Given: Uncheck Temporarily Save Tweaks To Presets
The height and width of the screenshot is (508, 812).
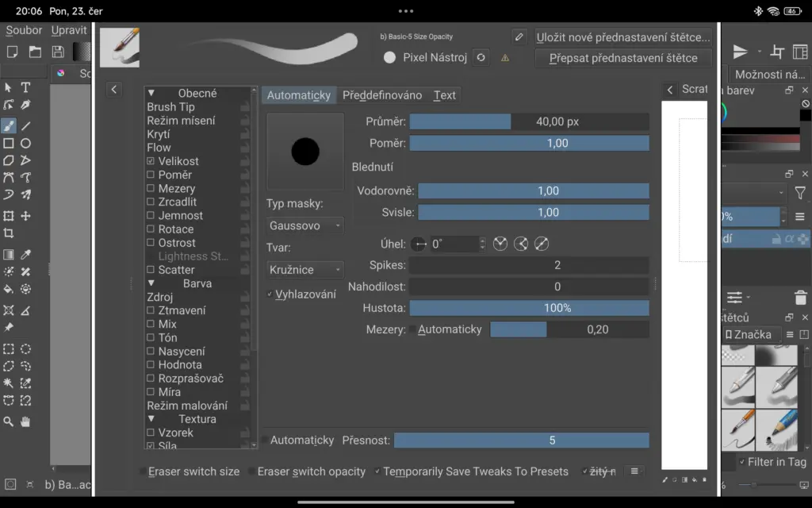Looking at the screenshot, I should [x=378, y=471].
